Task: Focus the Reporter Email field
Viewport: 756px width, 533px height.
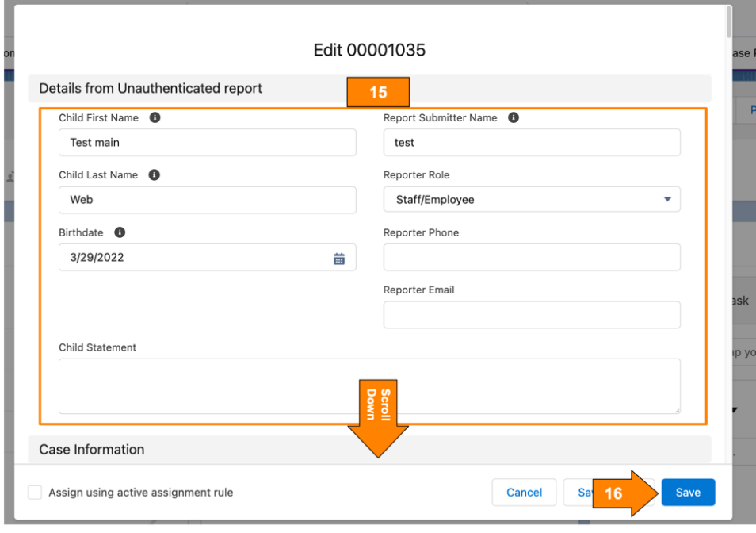Action: 532,314
